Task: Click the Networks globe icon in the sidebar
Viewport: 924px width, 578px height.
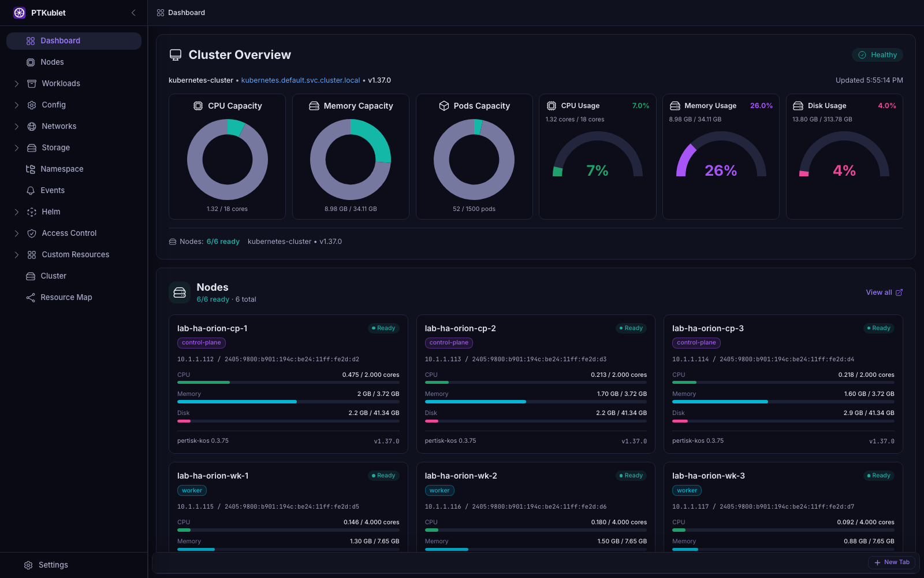Action: tap(32, 127)
